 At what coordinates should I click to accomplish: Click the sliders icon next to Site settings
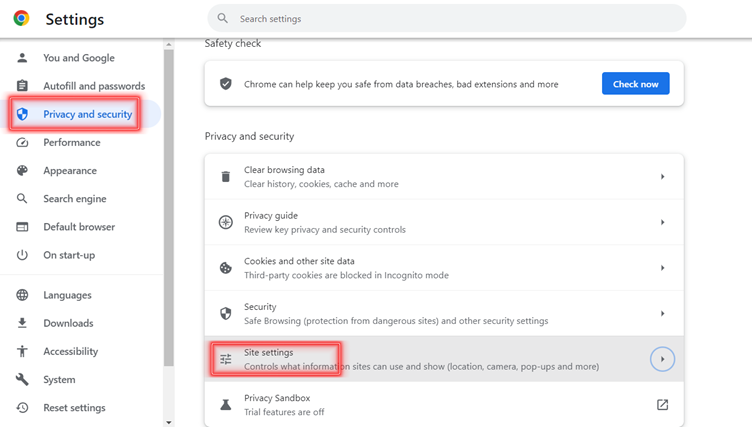225,359
